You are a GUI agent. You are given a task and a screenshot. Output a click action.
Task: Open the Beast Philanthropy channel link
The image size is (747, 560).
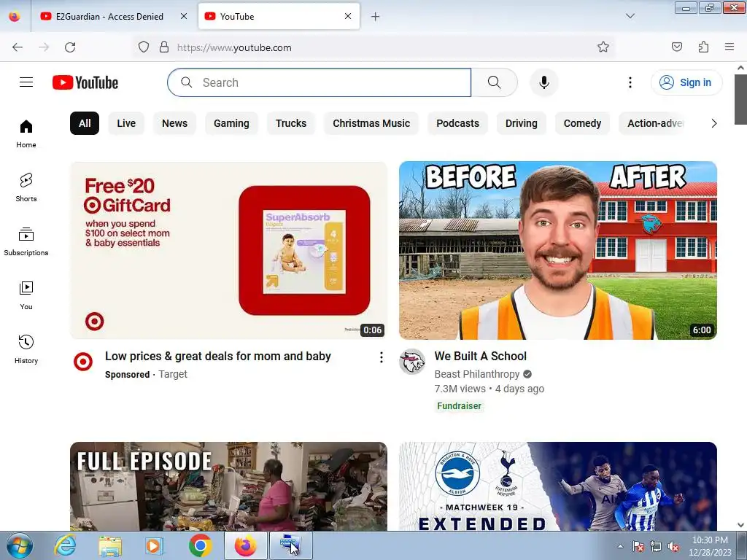click(x=477, y=374)
